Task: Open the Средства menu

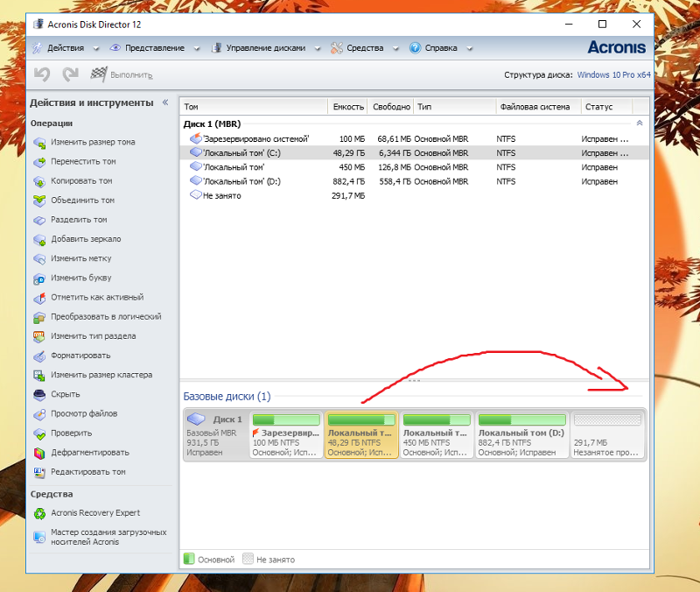Action: point(365,48)
